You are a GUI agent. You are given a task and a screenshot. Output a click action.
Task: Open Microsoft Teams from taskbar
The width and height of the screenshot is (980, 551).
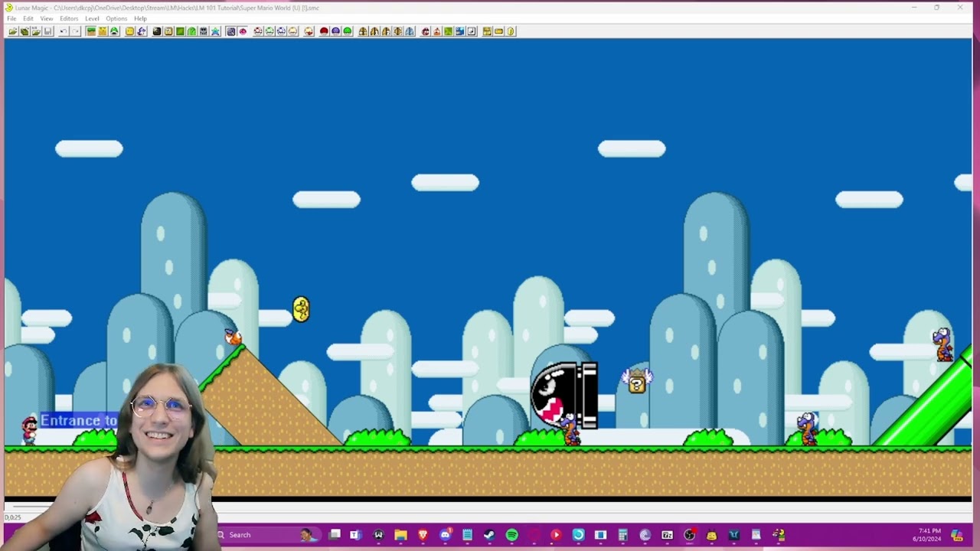pyautogui.click(x=357, y=535)
